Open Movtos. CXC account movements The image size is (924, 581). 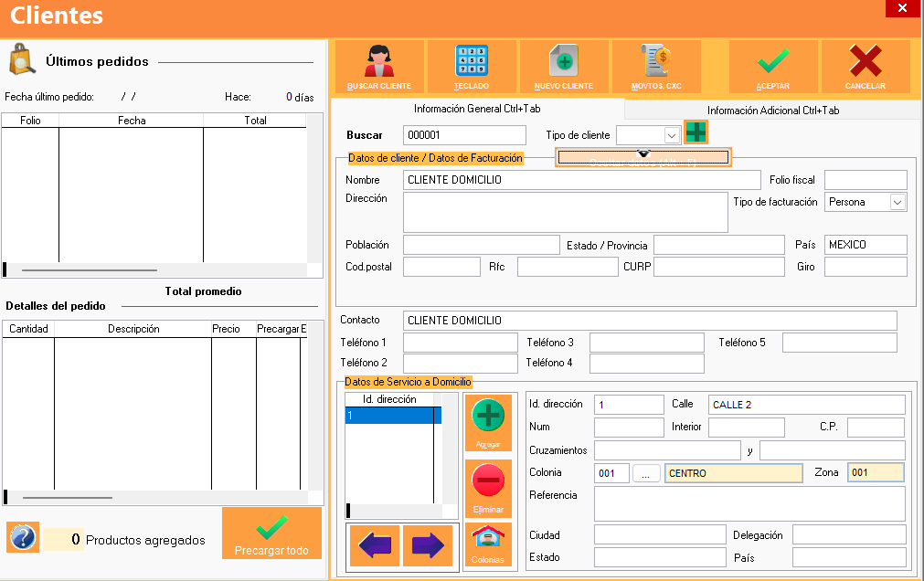click(656, 66)
